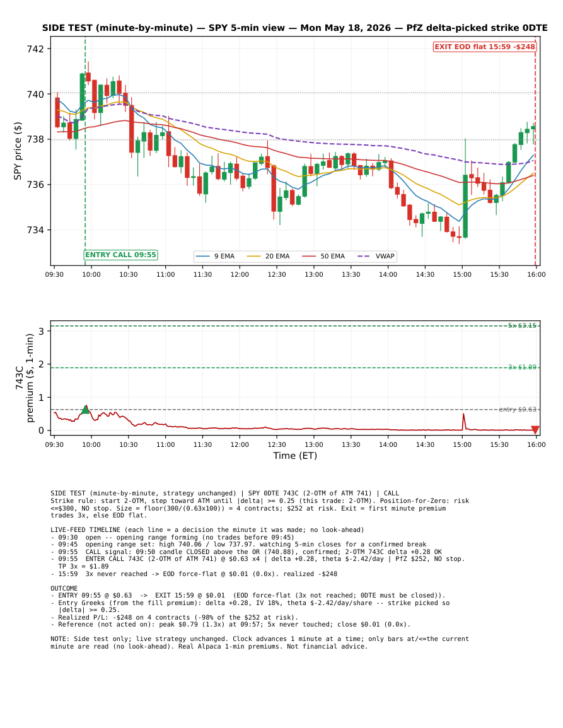Image resolution: width=563 pixels, height=728 pixels.
Task: Click the '09:30 open -- opening range forming' line
Action: click(x=172, y=537)
